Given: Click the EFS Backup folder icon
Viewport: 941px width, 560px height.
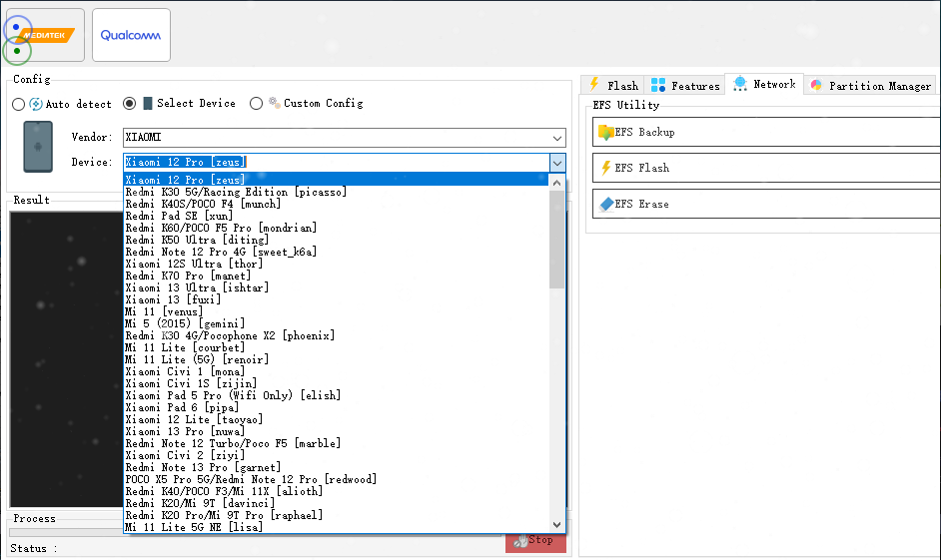Looking at the screenshot, I should [605, 132].
